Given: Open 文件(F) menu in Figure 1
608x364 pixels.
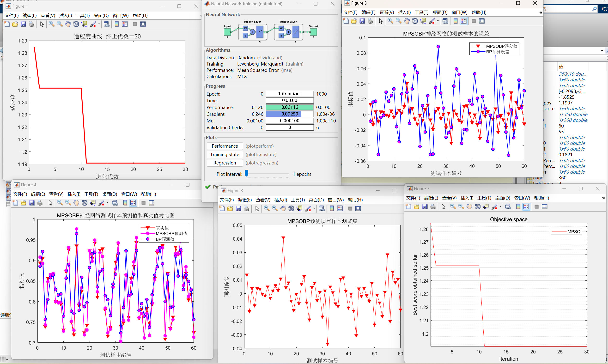Looking at the screenshot, I should coord(12,15).
